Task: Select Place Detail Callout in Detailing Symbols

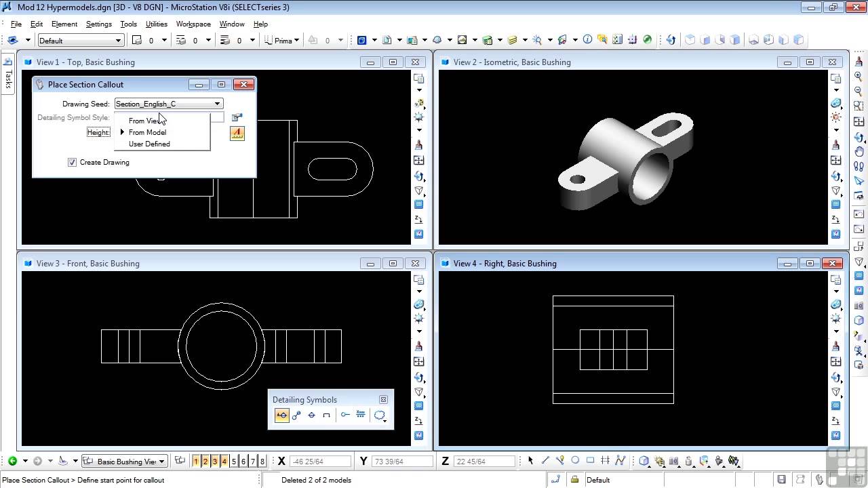Action: coord(296,415)
